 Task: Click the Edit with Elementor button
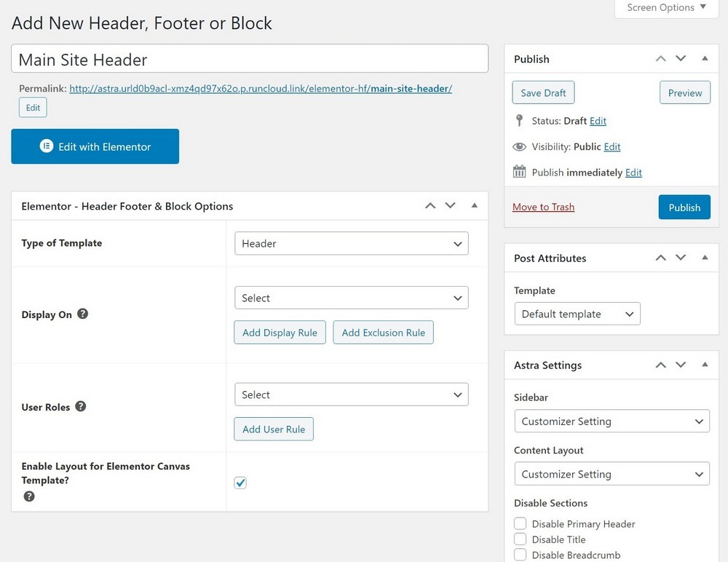[x=95, y=146]
